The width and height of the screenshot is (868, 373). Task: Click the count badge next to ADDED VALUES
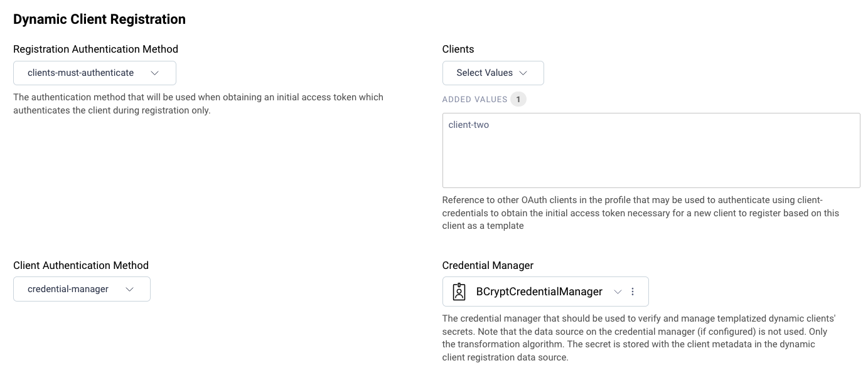pyautogui.click(x=518, y=99)
